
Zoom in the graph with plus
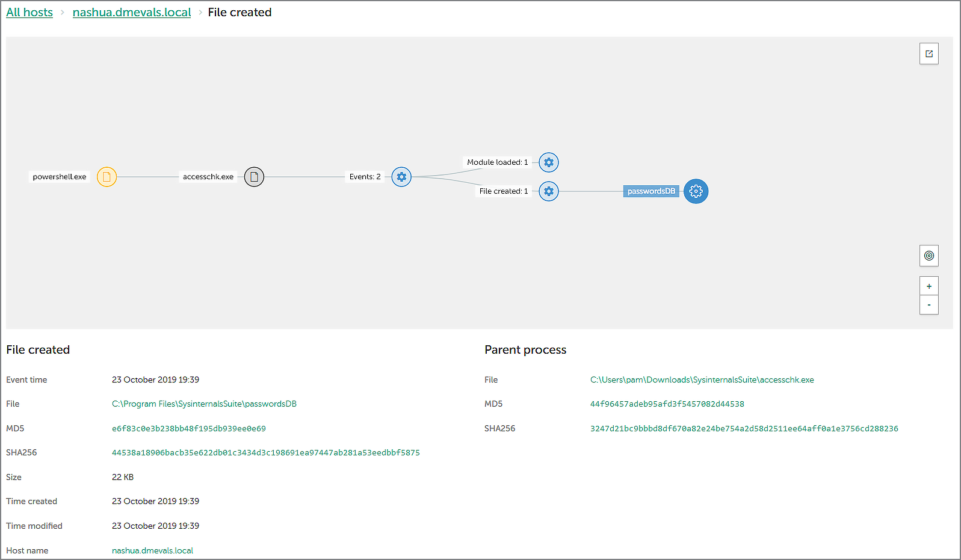[929, 286]
